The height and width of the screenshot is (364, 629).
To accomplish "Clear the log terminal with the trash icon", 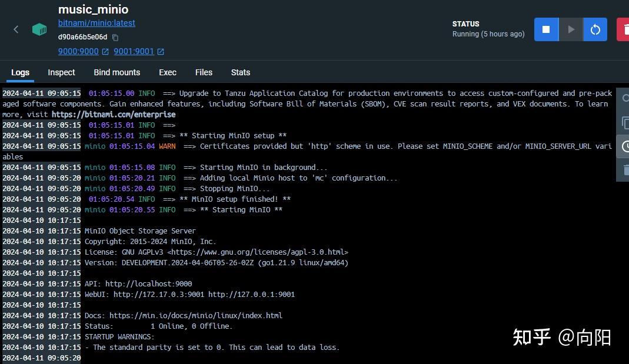I will click(625, 170).
